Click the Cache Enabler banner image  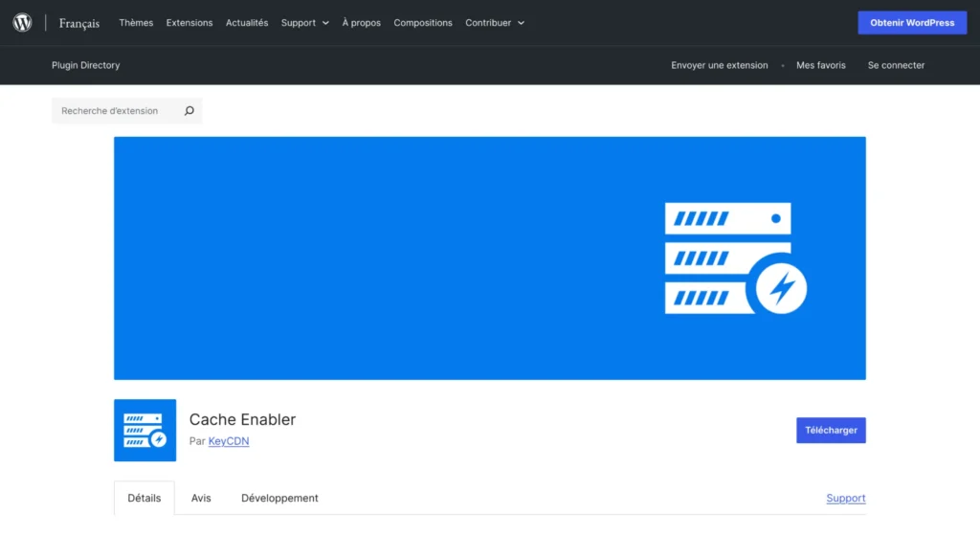[490, 258]
